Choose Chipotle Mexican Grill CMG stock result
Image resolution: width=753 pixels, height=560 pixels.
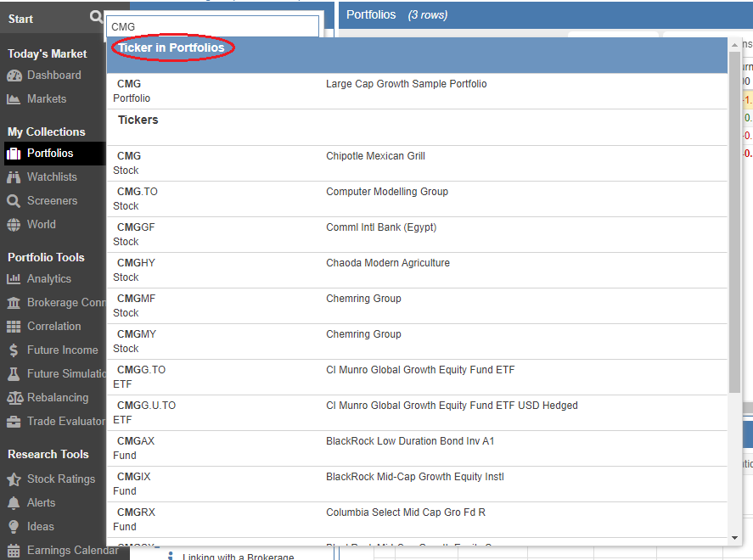pos(374,163)
